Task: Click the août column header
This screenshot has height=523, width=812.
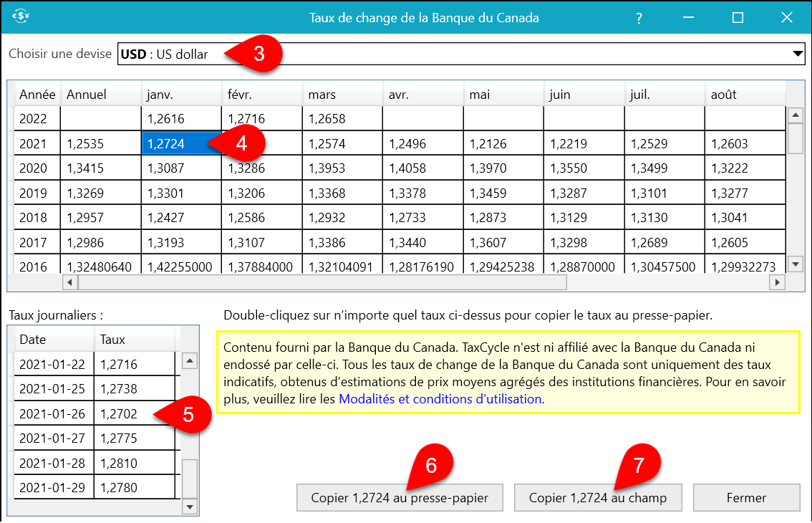Action: click(745, 95)
